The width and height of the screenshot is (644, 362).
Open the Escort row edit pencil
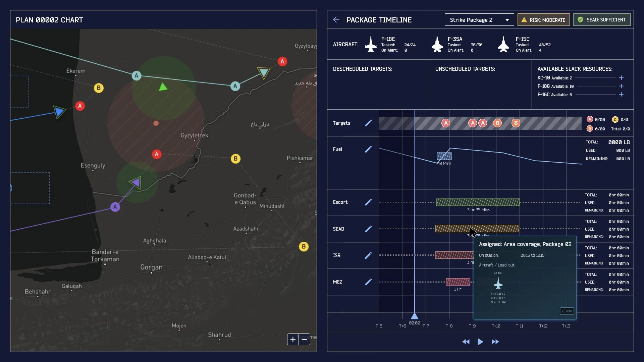(x=368, y=202)
